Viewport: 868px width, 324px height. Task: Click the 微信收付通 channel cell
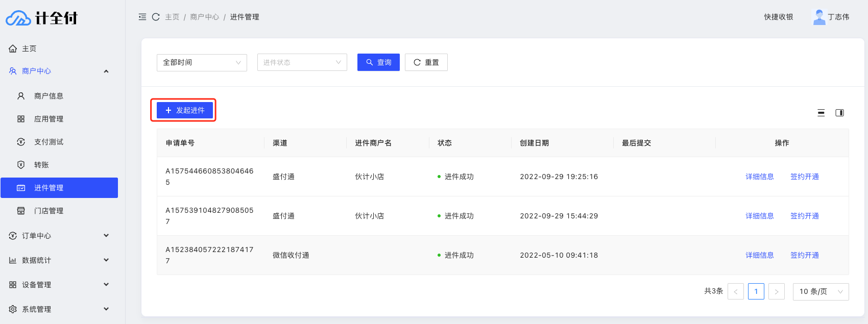pos(291,255)
